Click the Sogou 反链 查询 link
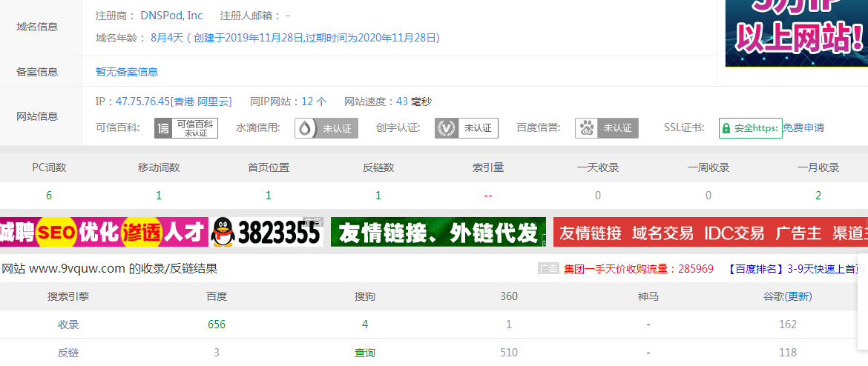Screen dimensions: 868x366 click(x=365, y=352)
